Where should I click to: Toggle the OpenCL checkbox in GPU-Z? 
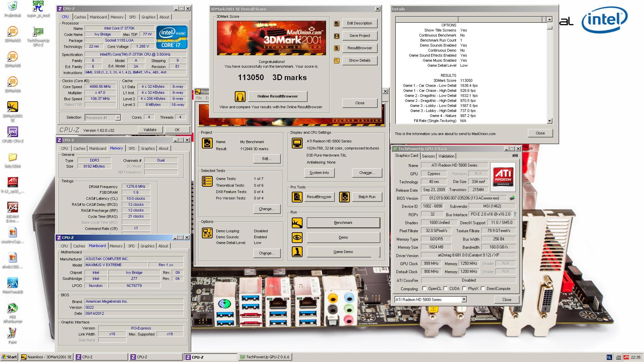coord(424,289)
